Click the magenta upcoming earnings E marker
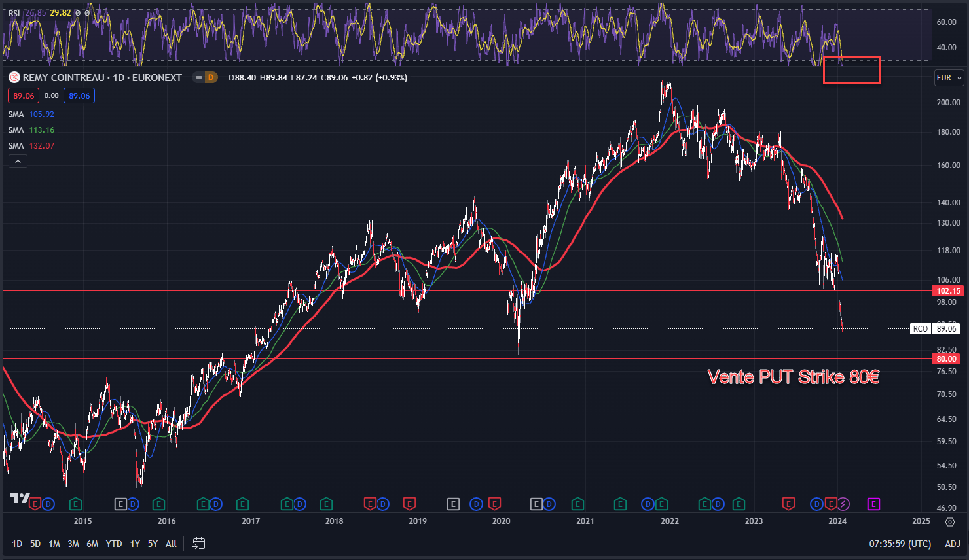Image resolution: width=969 pixels, height=560 pixels. point(873,504)
